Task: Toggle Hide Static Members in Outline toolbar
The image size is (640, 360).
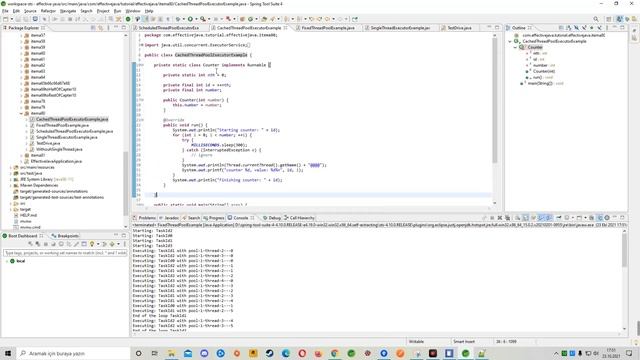Action: tap(584, 28)
